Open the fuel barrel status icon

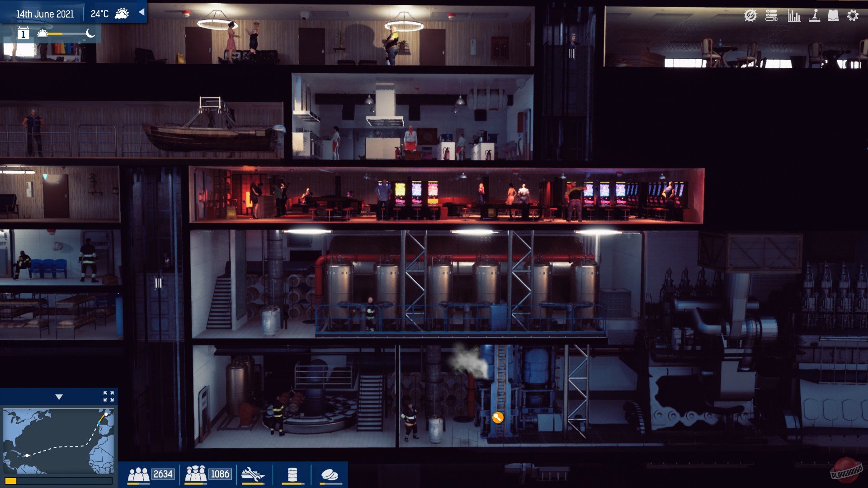(292, 474)
